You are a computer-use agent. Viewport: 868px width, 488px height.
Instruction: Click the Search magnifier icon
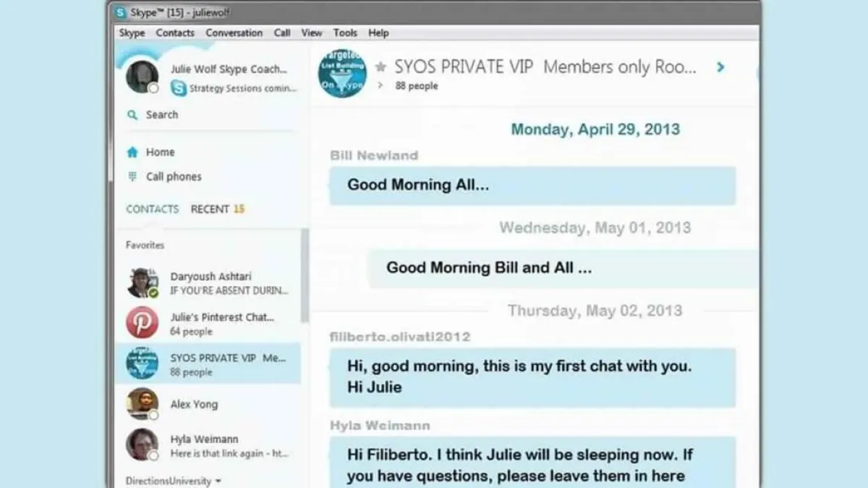click(132, 115)
